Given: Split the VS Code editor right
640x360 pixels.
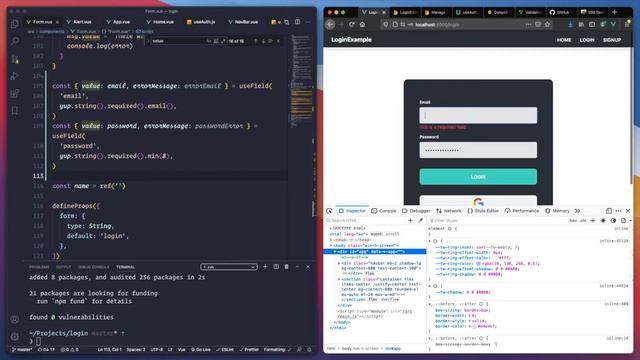Looking at the screenshot, I should (x=298, y=22).
